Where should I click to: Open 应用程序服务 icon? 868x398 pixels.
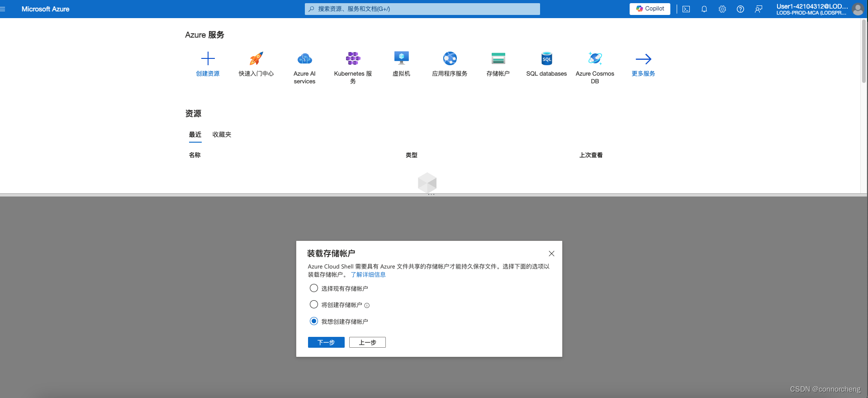tap(450, 58)
